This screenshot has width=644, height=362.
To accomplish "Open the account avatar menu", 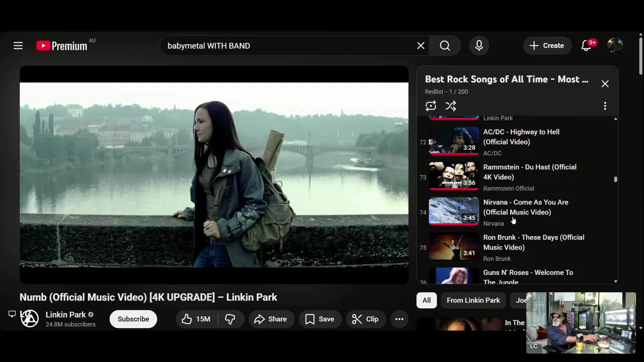I will (615, 46).
